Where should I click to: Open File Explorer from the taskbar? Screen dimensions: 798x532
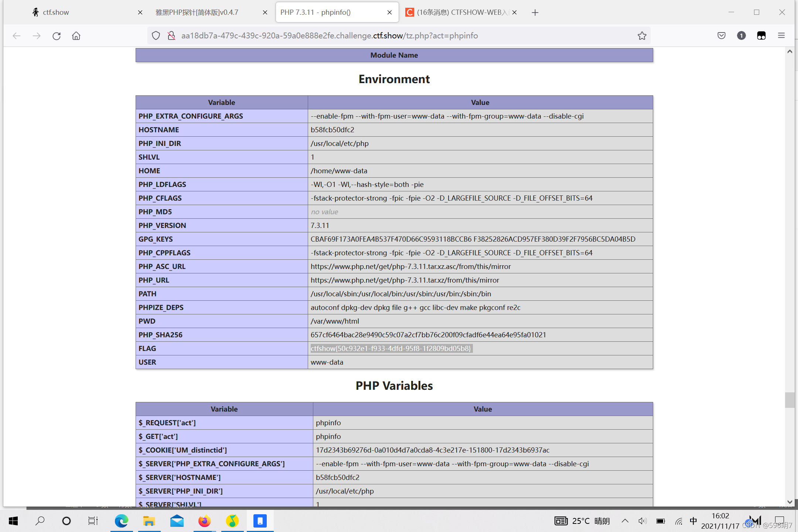[x=149, y=521]
